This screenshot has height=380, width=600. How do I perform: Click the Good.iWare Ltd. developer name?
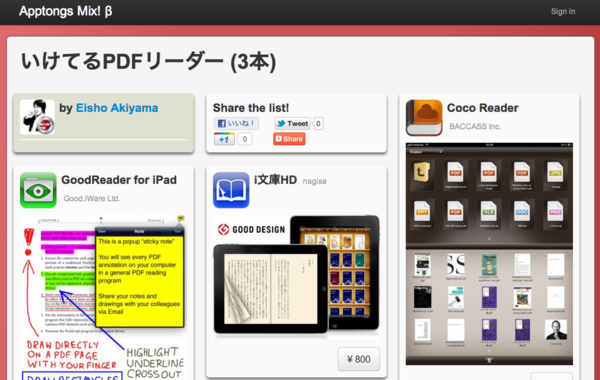(92, 198)
